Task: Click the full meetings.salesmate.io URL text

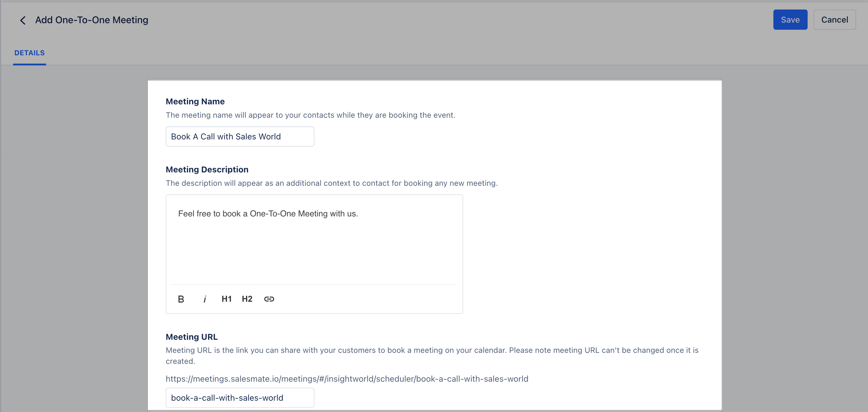Action: pyautogui.click(x=347, y=379)
